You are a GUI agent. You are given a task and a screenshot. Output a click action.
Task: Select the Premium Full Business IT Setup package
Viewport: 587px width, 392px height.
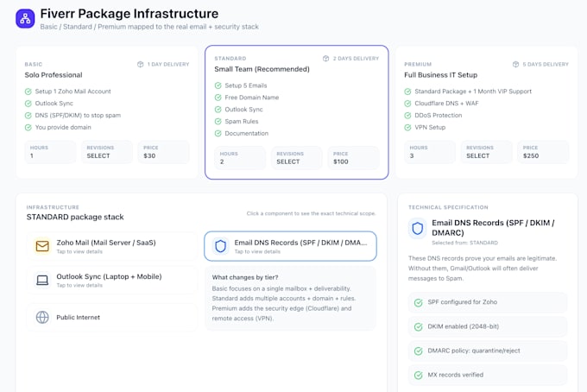tap(486, 112)
